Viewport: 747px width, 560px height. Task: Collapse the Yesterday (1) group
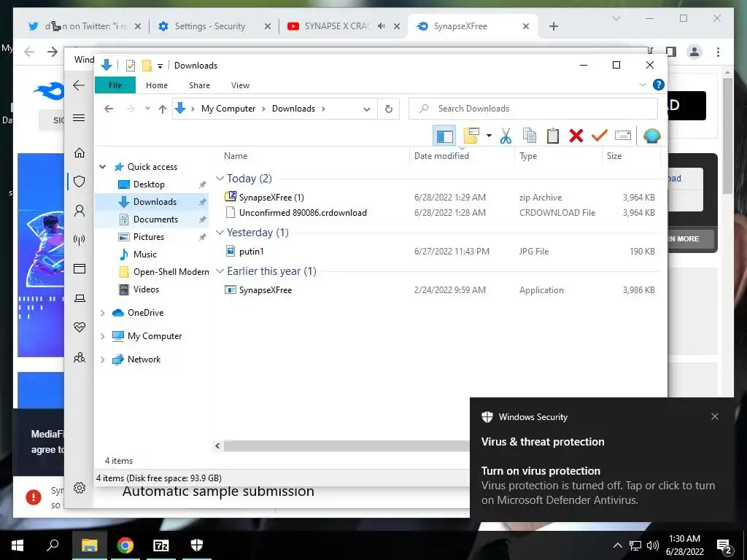coord(220,233)
